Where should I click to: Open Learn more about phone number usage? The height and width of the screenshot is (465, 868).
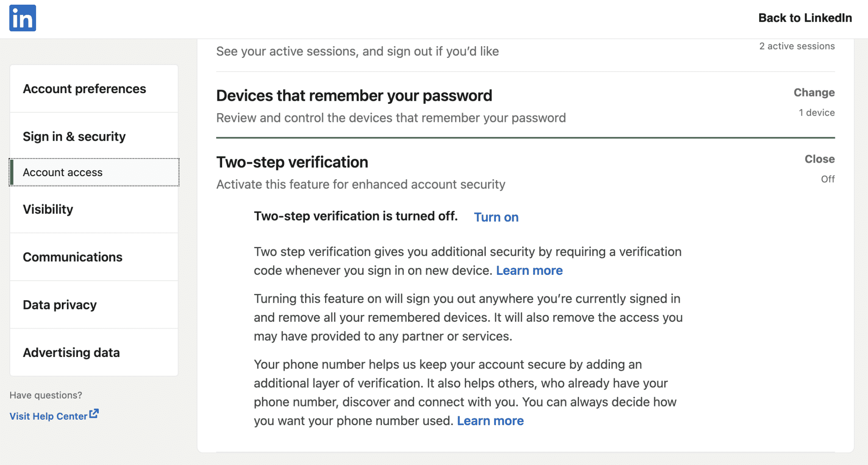[x=490, y=421]
